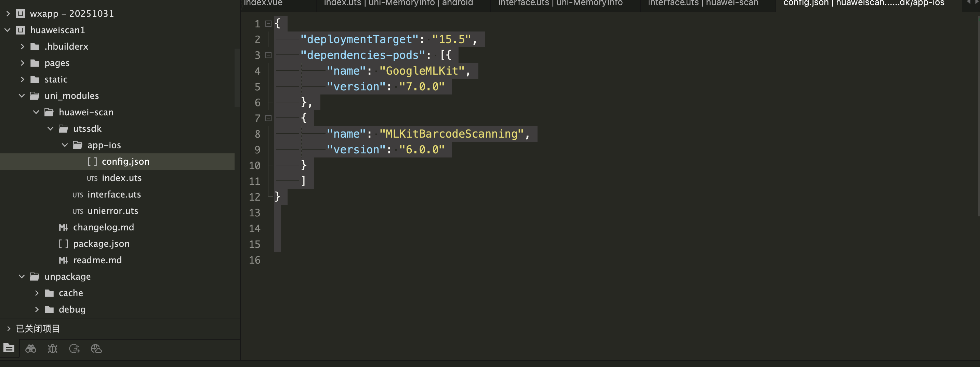Expand the pages folder
Screen dimensions: 980x367
23,63
